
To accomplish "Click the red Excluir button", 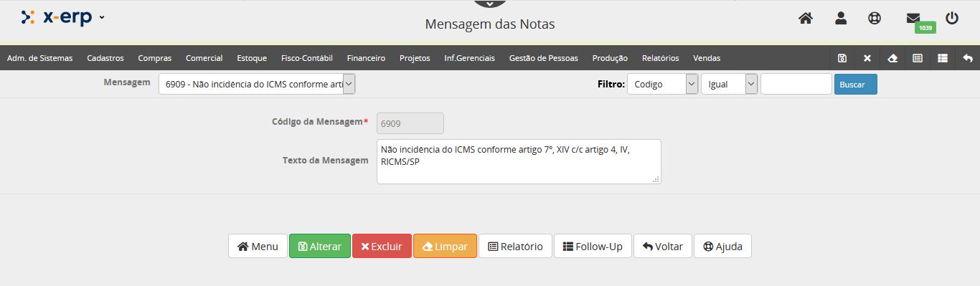I will [x=382, y=246].
